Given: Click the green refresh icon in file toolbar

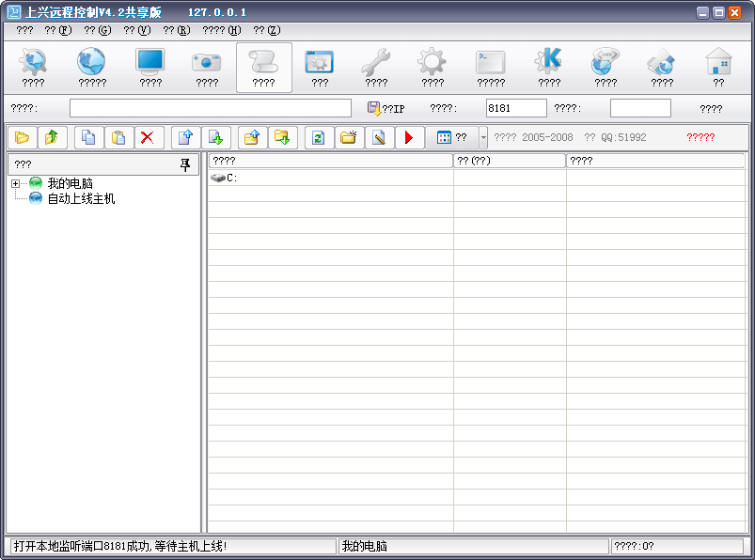Looking at the screenshot, I should (x=318, y=138).
